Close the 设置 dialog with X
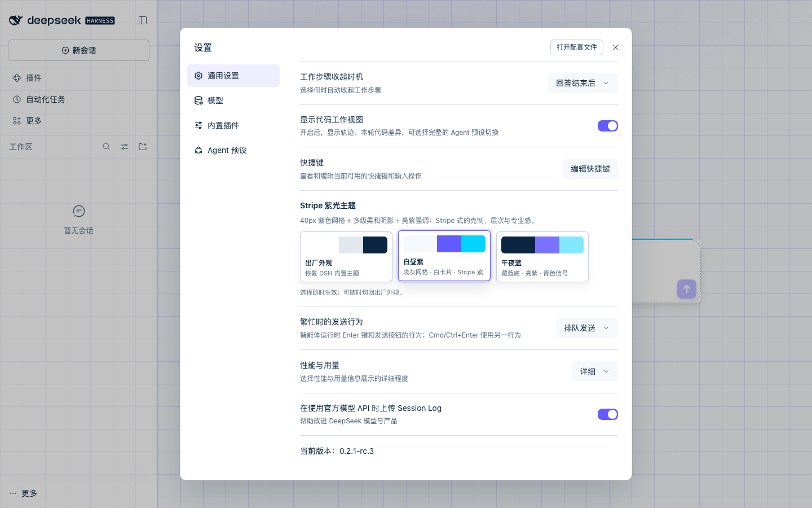Image resolution: width=812 pixels, height=508 pixels. [616, 47]
